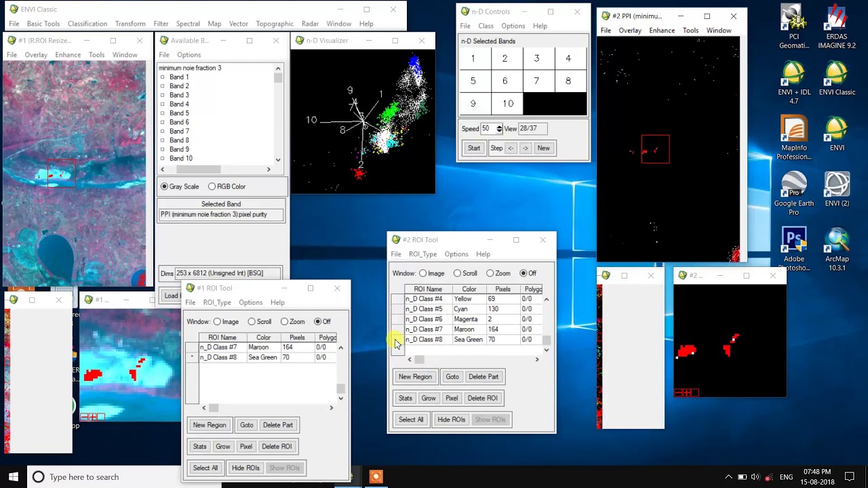Click right arrow of Available Bands horizontal scrollbar

click(269, 169)
